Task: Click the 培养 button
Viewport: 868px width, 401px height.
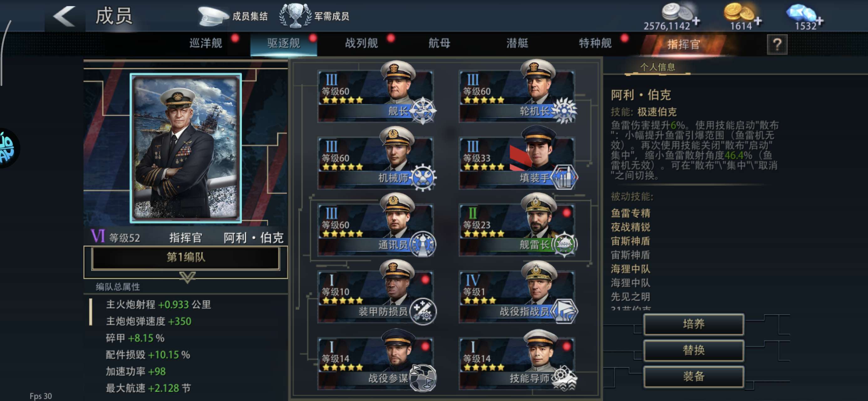Action: [694, 324]
